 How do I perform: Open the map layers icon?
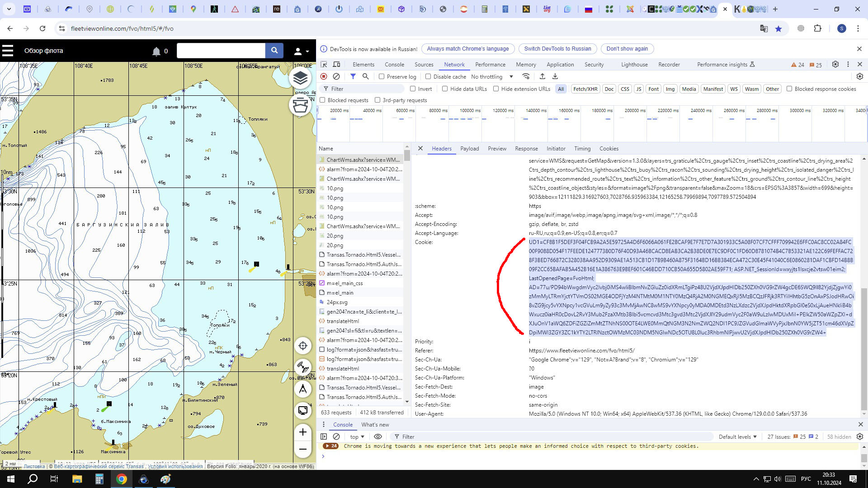(x=300, y=79)
